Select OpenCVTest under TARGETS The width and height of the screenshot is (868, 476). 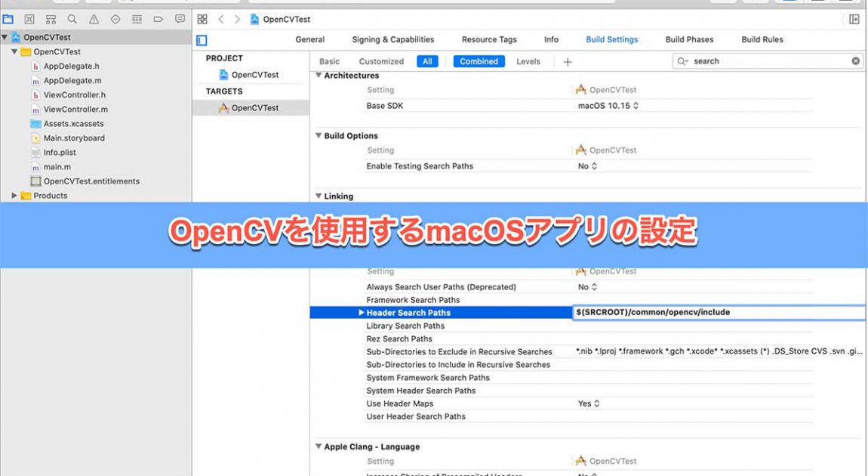pyautogui.click(x=249, y=108)
